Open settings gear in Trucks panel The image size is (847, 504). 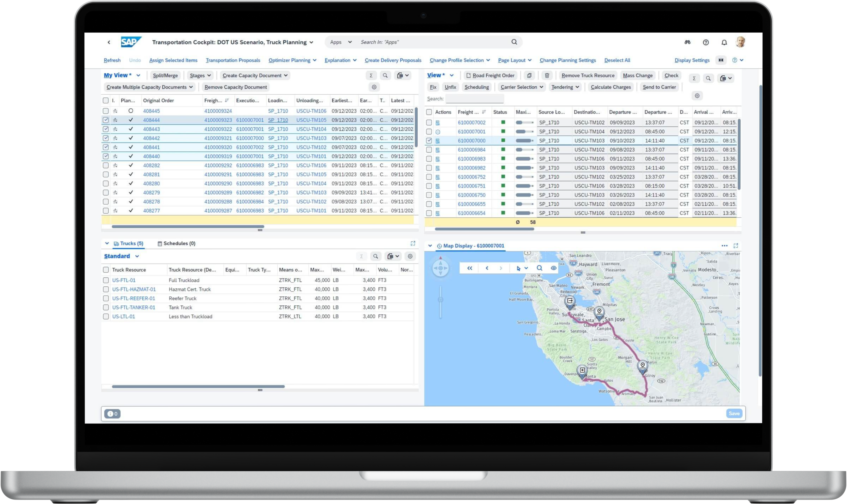410,256
